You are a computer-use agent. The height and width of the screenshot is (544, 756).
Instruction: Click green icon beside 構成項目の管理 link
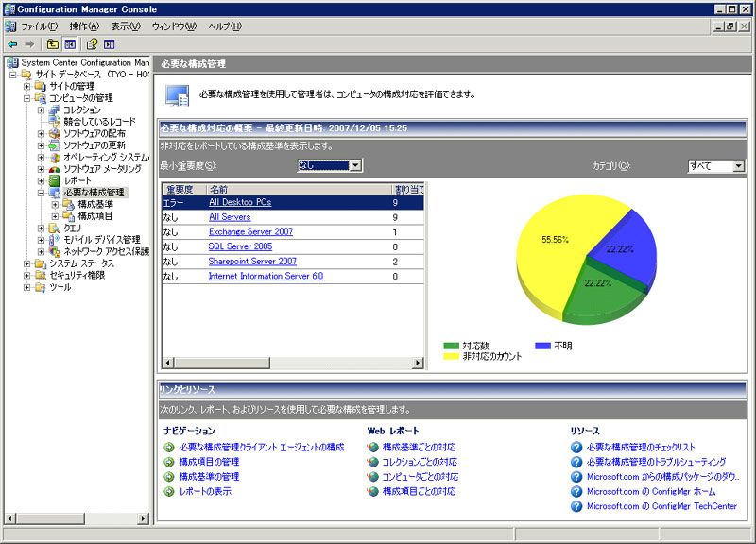(169, 462)
